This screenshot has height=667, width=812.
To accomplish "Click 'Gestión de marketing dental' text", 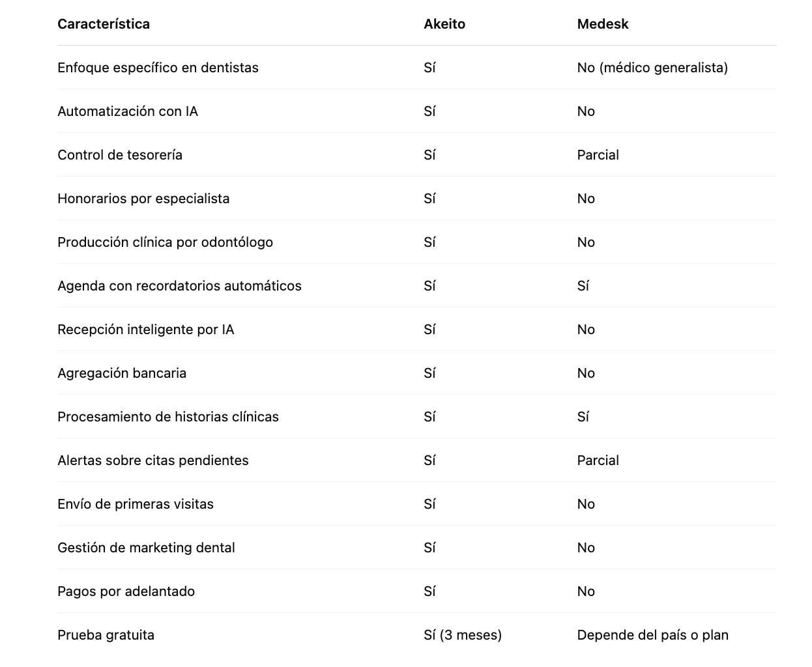I will click(146, 548).
